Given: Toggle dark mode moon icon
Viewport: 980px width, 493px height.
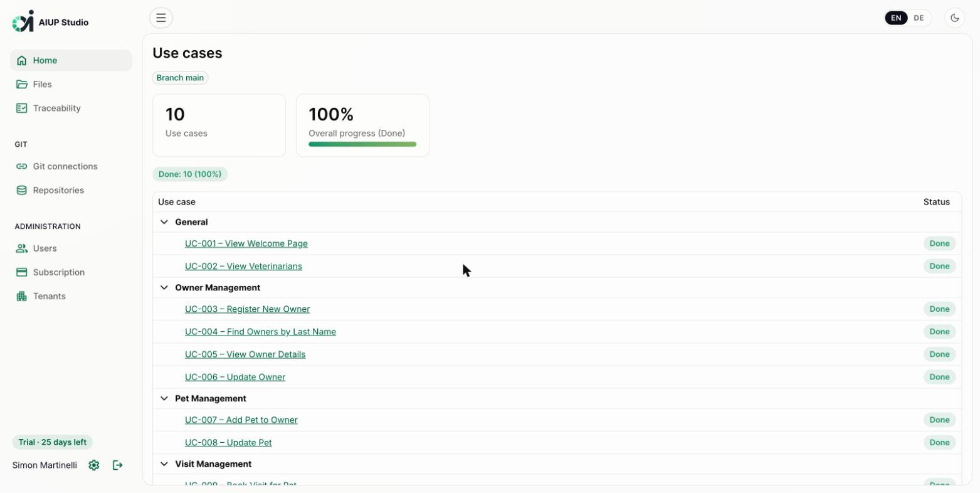Looking at the screenshot, I should click(955, 18).
